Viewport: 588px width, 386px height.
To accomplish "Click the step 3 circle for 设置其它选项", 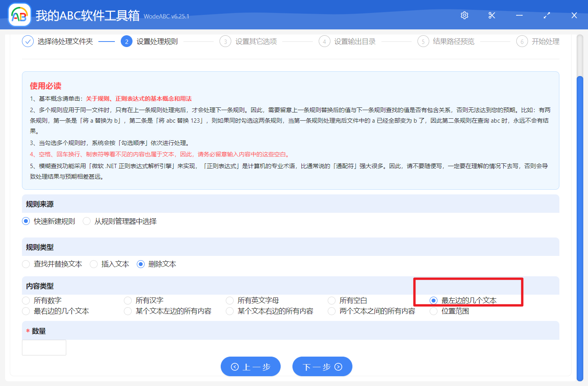I will (225, 41).
